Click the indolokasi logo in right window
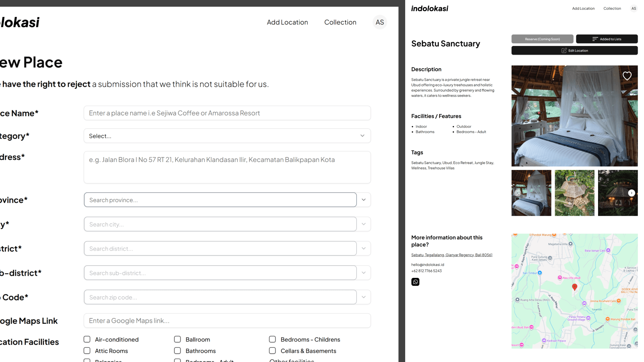 click(x=430, y=9)
